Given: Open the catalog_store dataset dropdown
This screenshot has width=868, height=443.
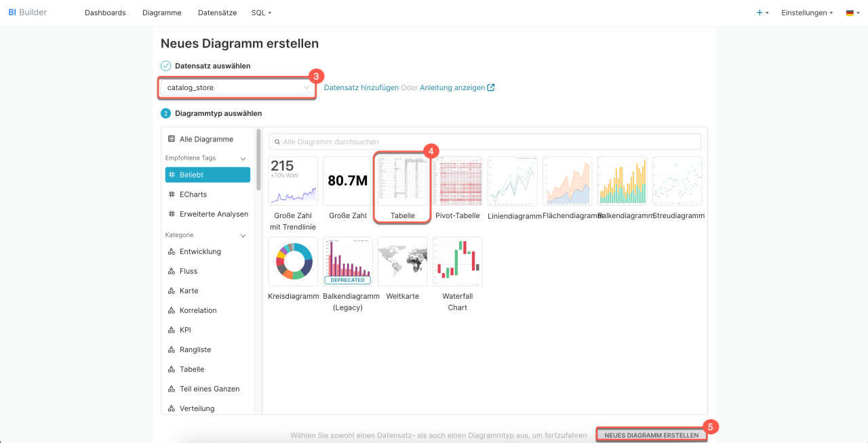Looking at the screenshot, I should 237,87.
